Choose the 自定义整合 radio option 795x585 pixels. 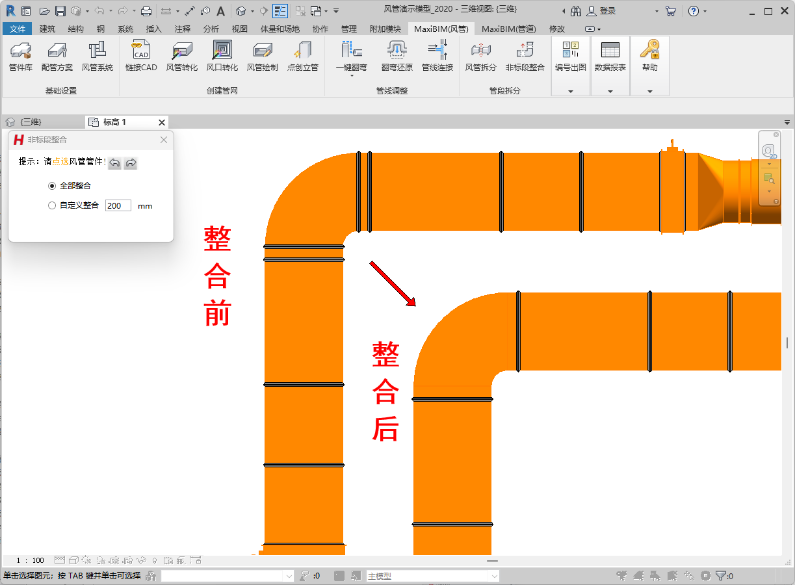[52, 206]
